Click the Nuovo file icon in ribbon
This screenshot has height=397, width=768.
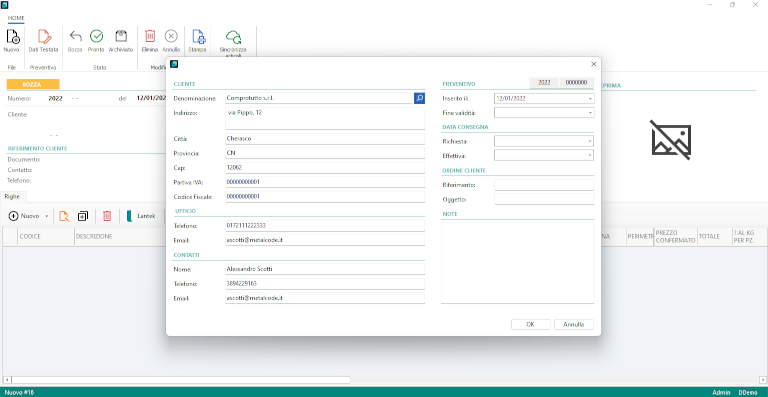point(12,37)
